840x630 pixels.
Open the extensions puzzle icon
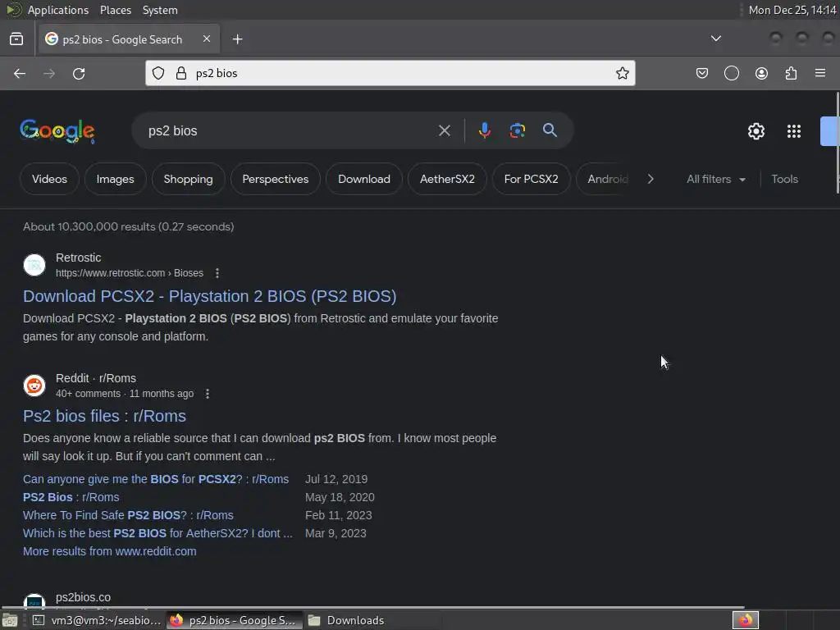pos(791,73)
